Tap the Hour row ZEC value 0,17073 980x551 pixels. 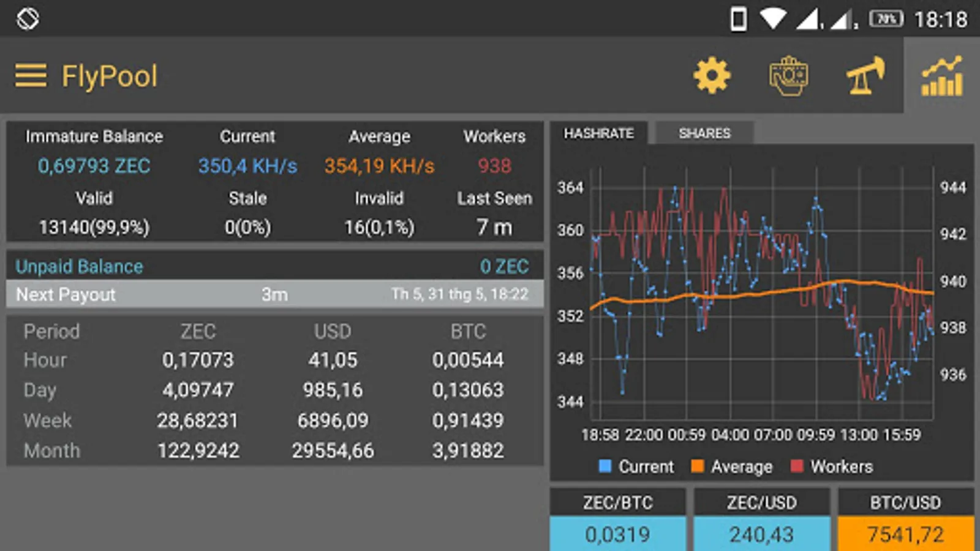click(x=198, y=360)
